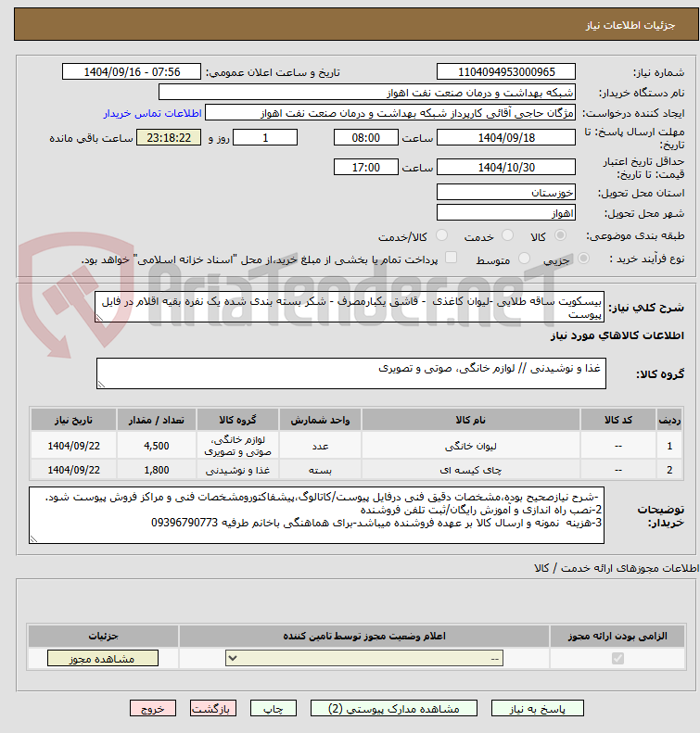The image size is (700, 733).
Task: Click the buyer notes textarea
Action: 316,515
